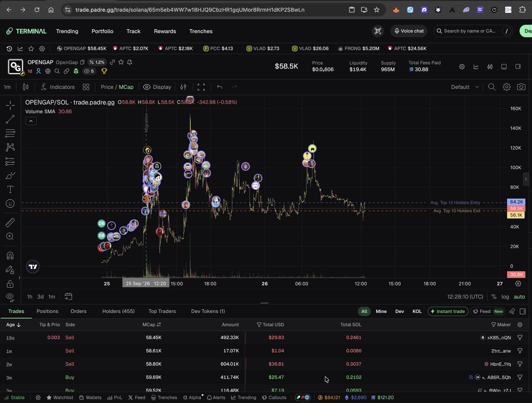
Task: Bookmark page with browser star icon
Action: [376, 10]
